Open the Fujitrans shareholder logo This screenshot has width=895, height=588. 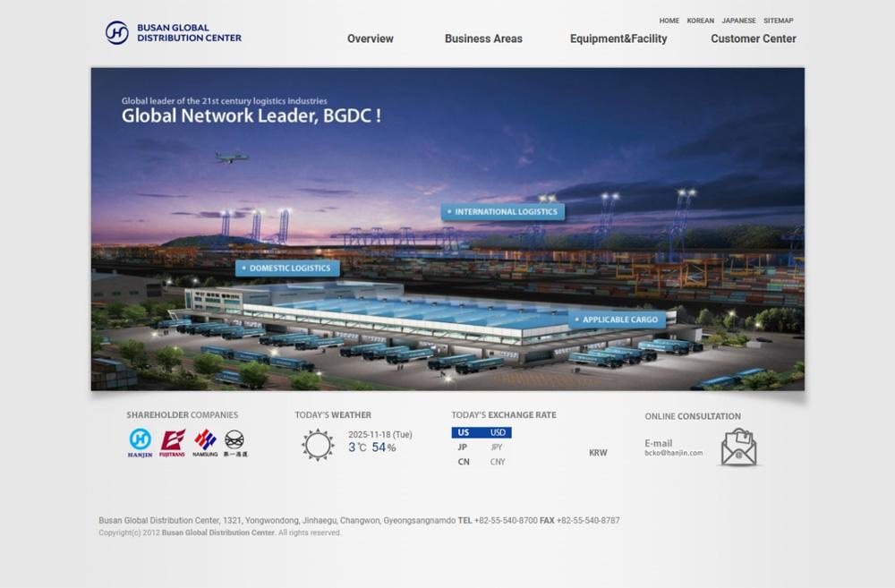(172, 443)
